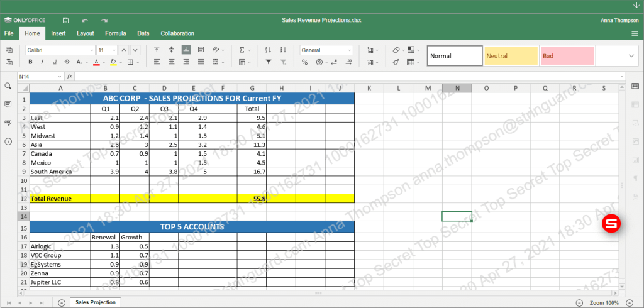The image size is (644, 308).
Task: Switch to the Formula tab
Action: 116,34
